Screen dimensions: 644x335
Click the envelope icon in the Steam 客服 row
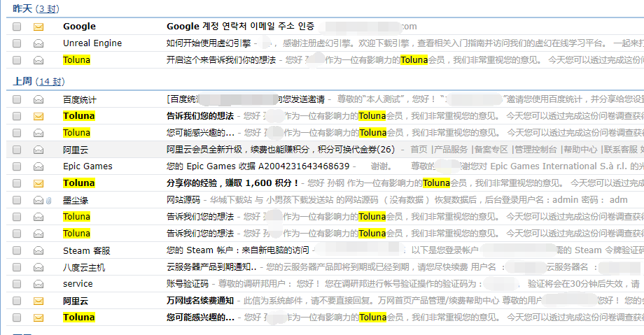pos(38,250)
